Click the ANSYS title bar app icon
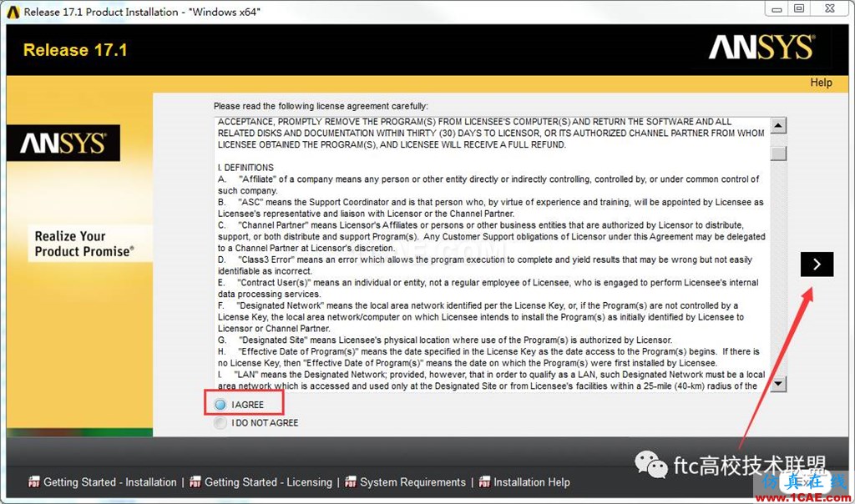Screen dimensions: 855x504 click(x=13, y=12)
